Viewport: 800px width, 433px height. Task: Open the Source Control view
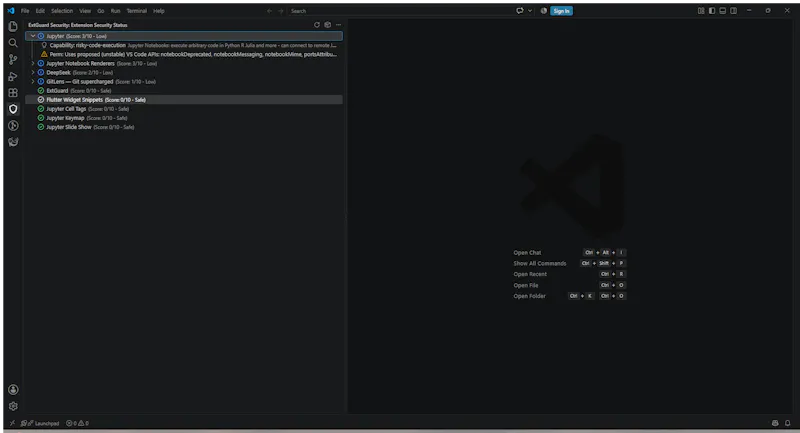pyautogui.click(x=13, y=59)
